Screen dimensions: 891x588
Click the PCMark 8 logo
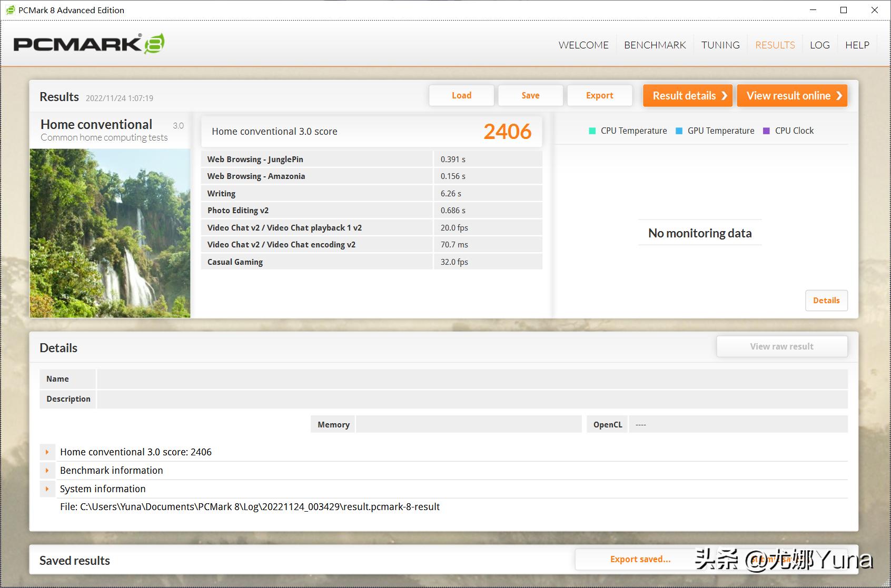coord(88,44)
